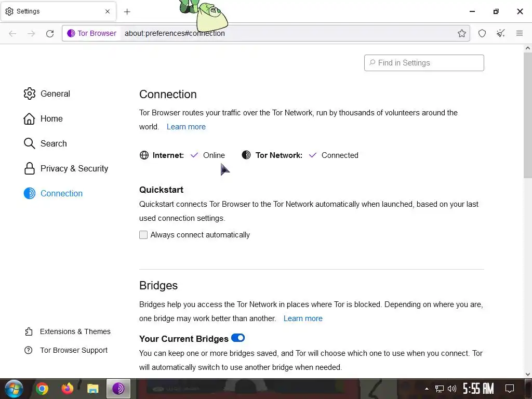The width and height of the screenshot is (532, 399).
Task: Click the Connection onion icon in sidebar
Action: 30,193
